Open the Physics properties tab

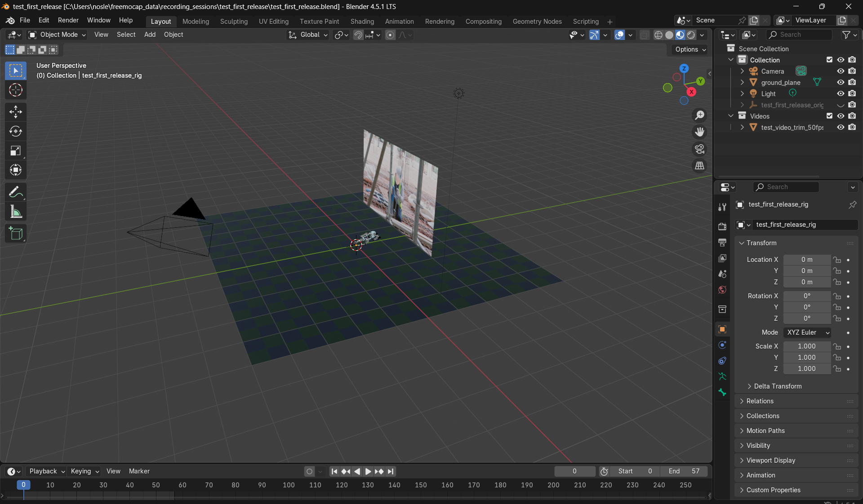click(722, 345)
